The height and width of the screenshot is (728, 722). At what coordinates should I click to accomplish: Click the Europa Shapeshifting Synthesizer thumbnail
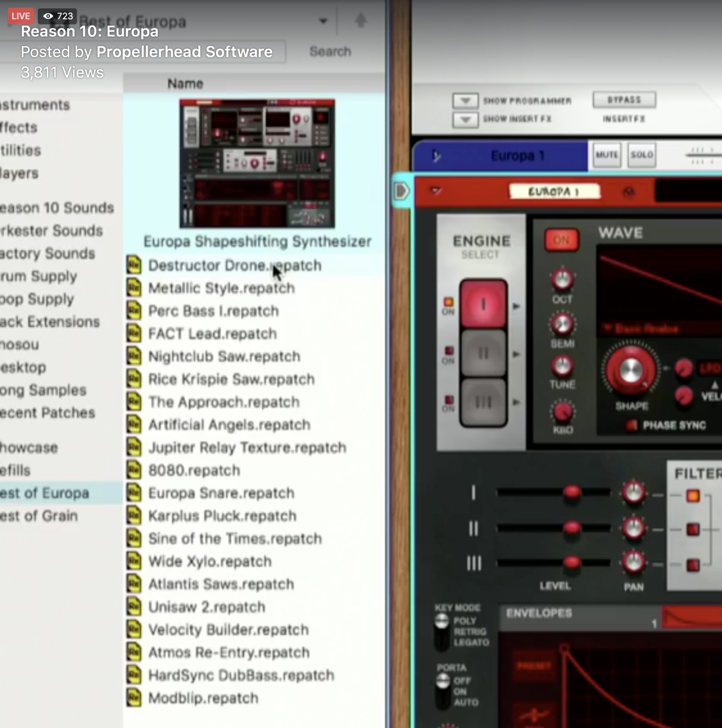[257, 163]
